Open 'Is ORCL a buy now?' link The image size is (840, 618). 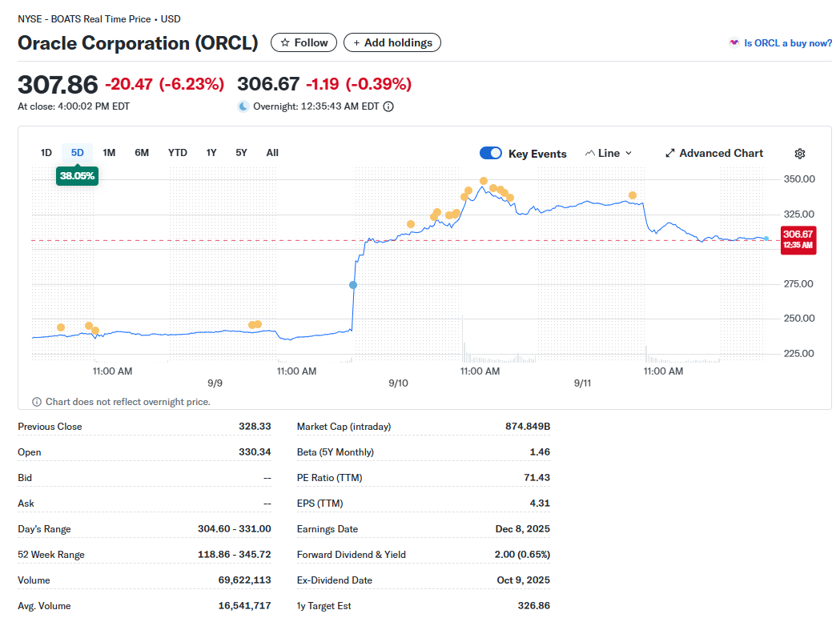pyautogui.click(x=781, y=43)
